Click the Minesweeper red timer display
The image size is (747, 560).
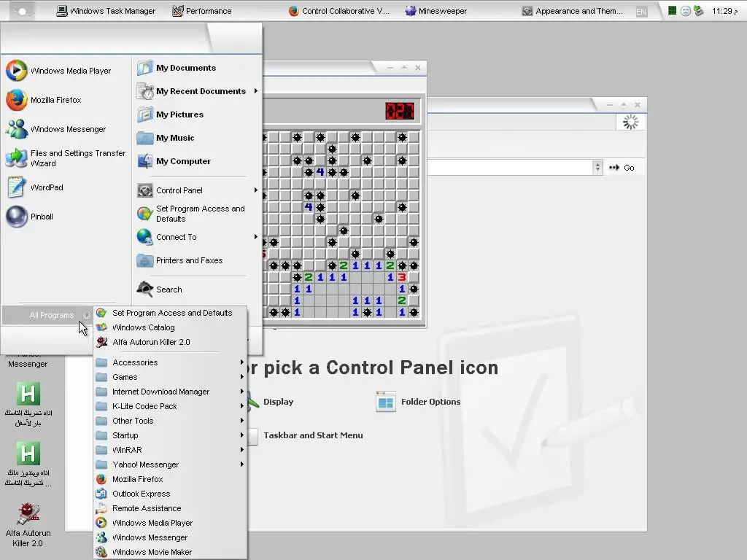[x=400, y=112]
